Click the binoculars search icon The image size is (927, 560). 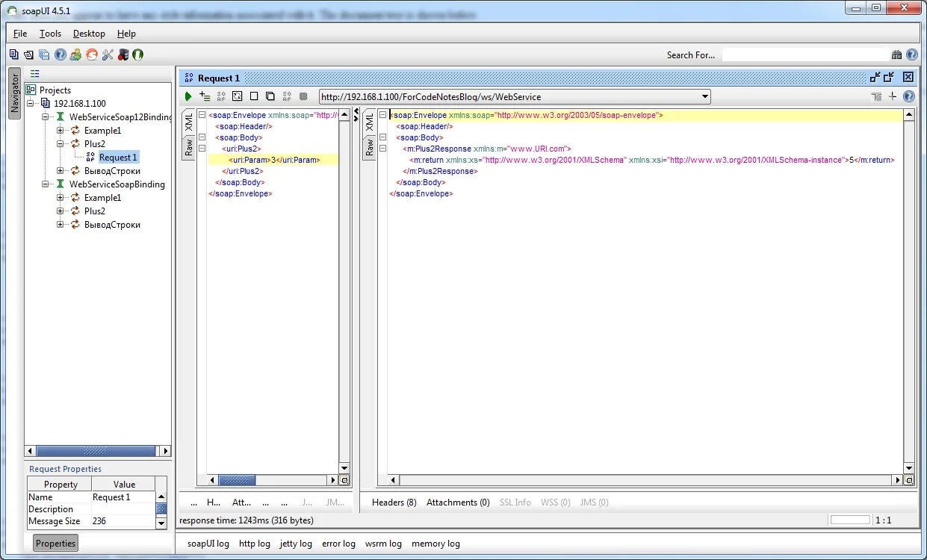click(896, 55)
